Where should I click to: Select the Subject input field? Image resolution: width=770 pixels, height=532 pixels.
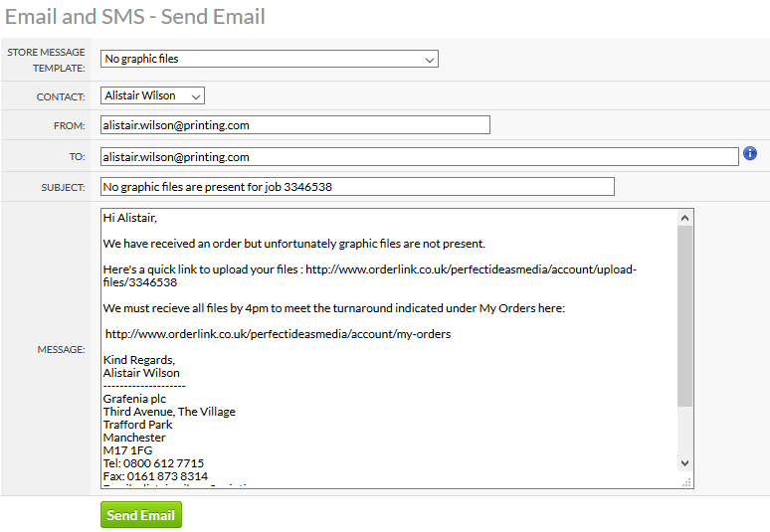pos(357,187)
